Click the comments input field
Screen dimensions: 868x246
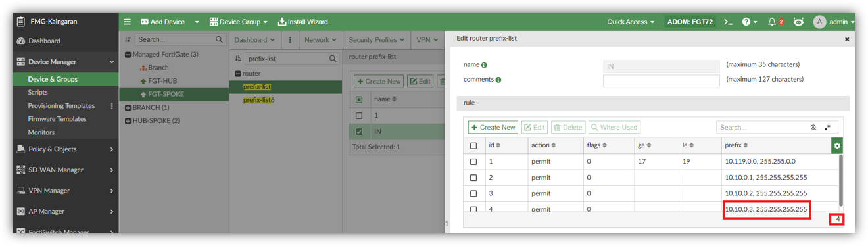click(662, 81)
